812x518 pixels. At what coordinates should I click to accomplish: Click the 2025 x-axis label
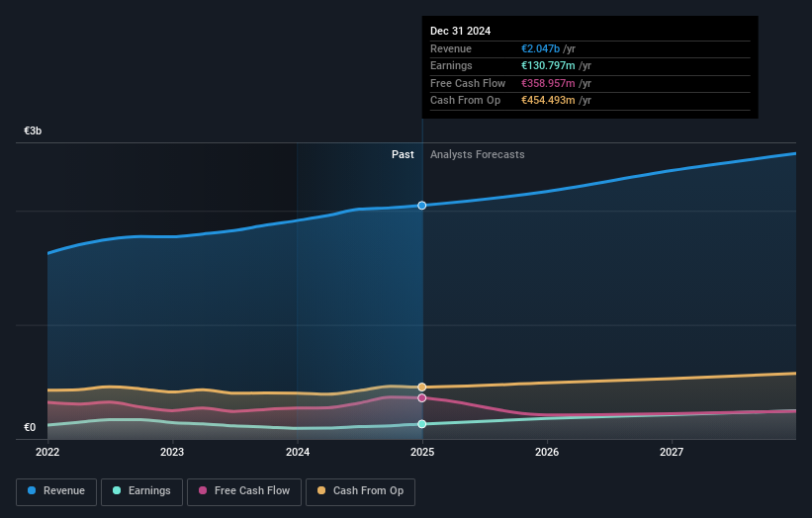422,453
